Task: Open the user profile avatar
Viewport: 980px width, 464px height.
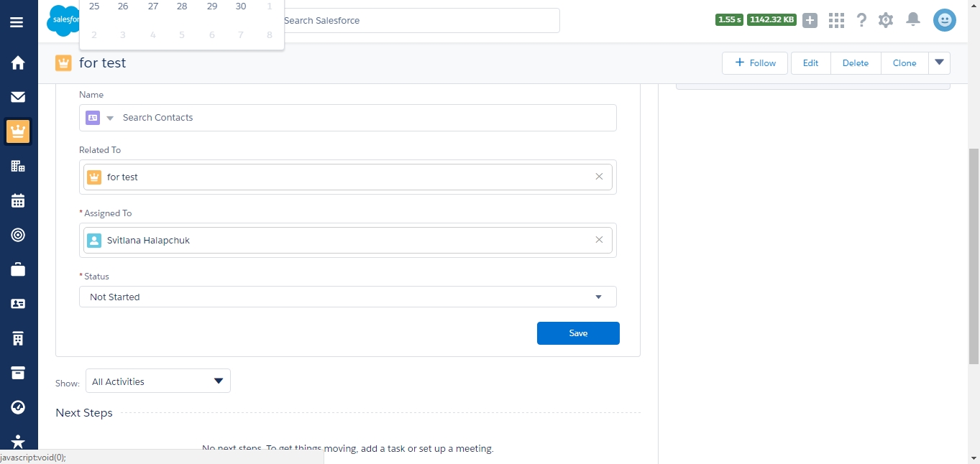Action: 944,20
